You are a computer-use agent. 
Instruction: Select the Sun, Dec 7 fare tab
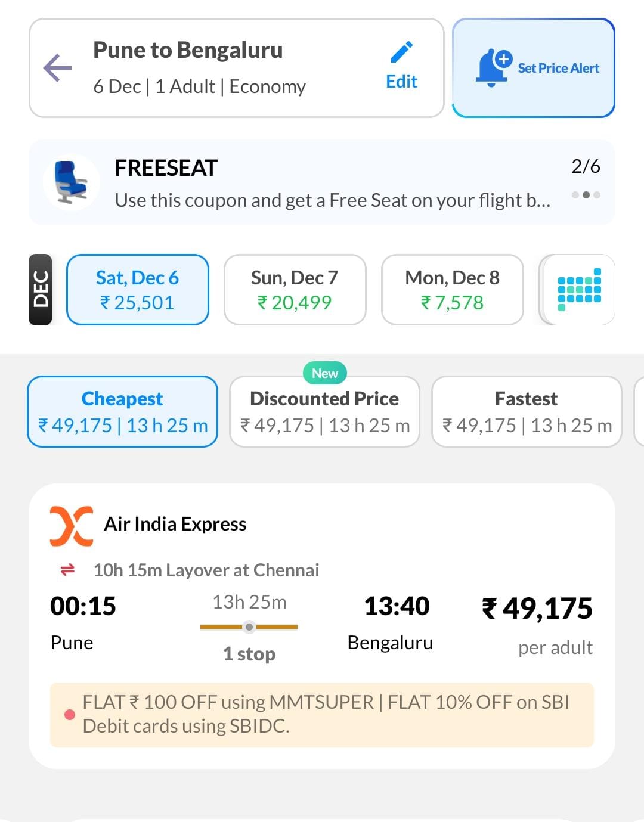(295, 290)
